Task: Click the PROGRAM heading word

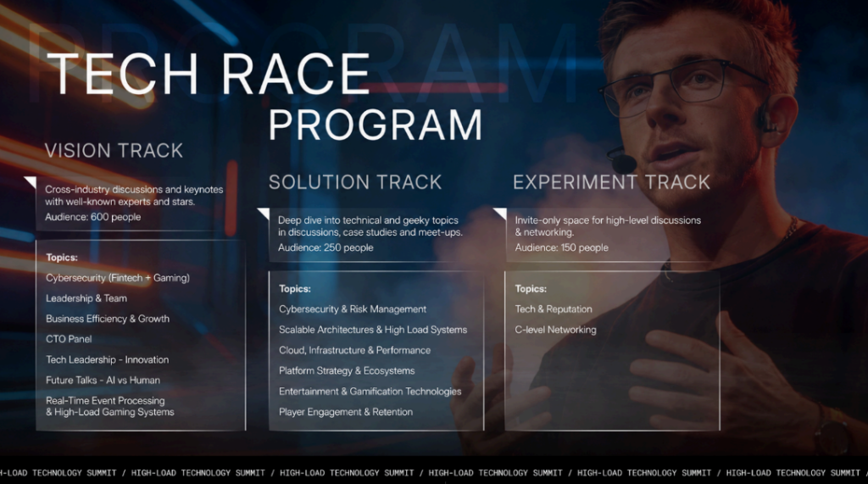Action: (x=376, y=125)
